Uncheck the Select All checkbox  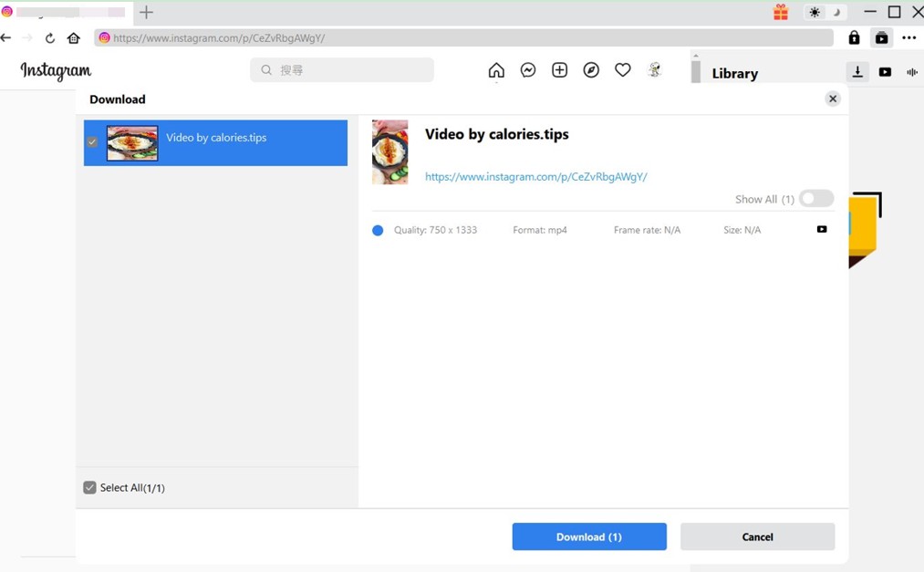(x=89, y=488)
